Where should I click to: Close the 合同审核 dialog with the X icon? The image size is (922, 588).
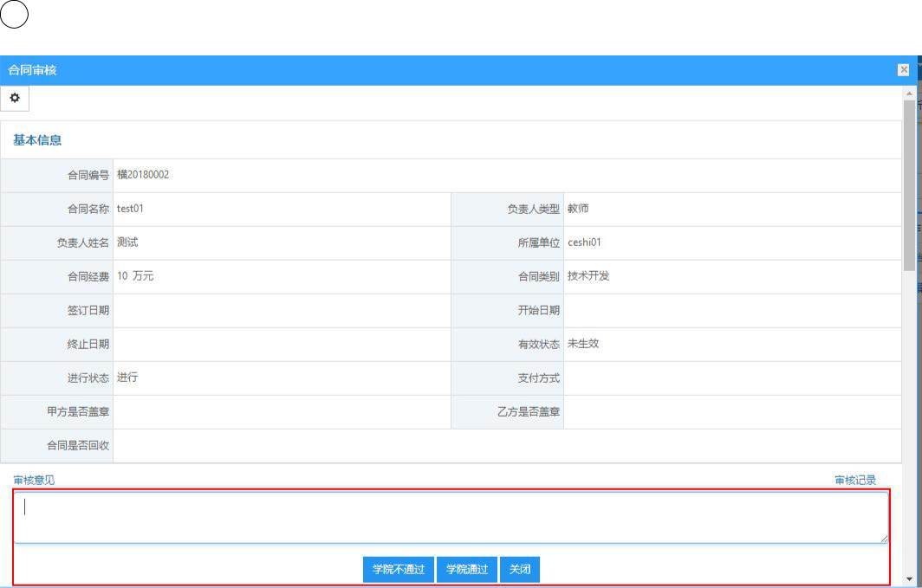[904, 70]
